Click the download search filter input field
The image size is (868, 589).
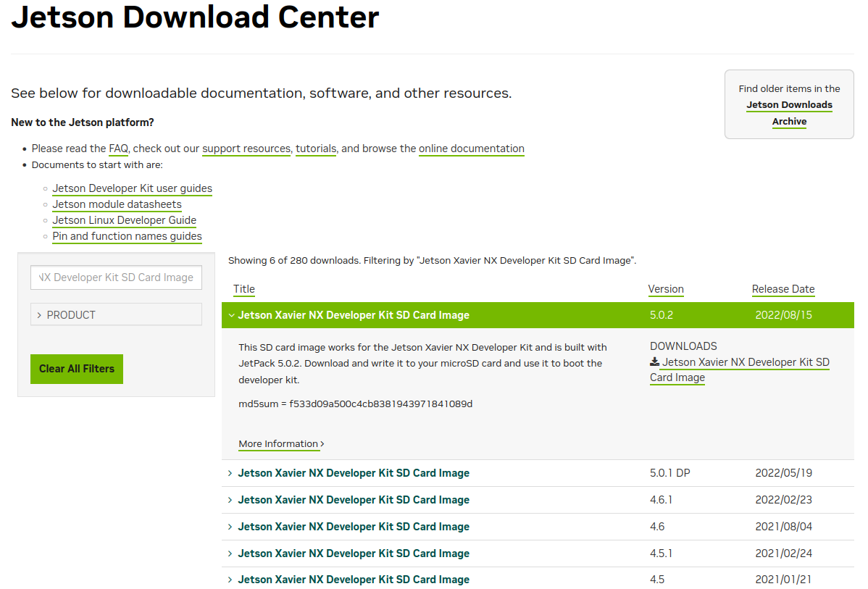(x=116, y=277)
